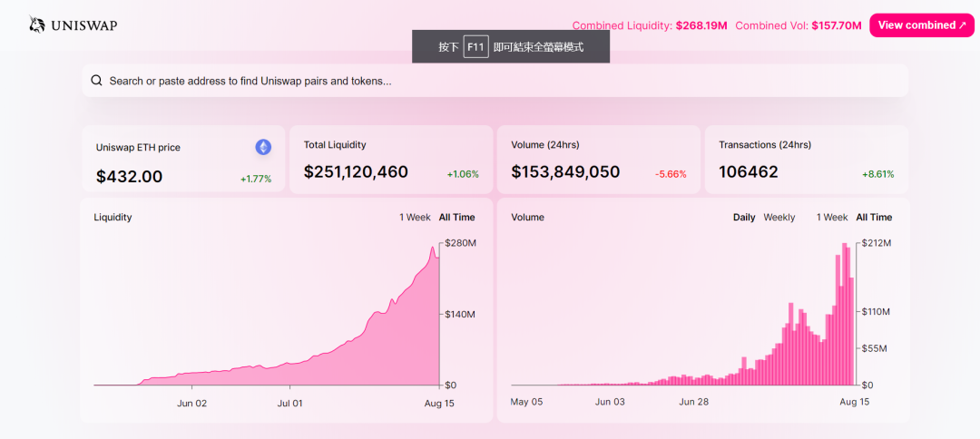This screenshot has height=439, width=980.
Task: Click the Transactions (24hrs) label
Action: pyautogui.click(x=765, y=145)
